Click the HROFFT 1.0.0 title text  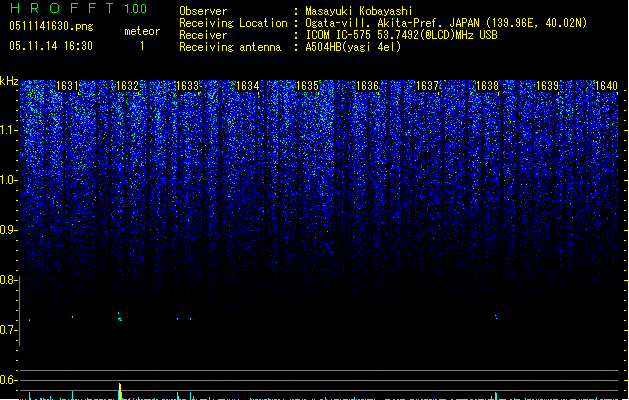[78, 8]
